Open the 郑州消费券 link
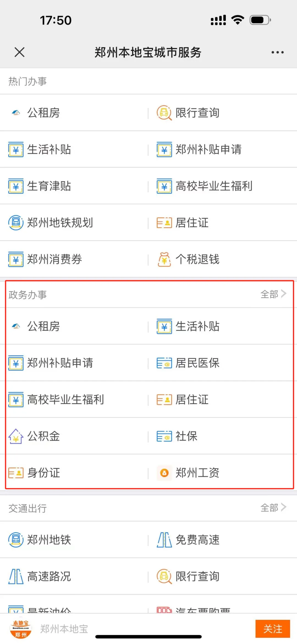Viewport: 297px width, 644px height. point(54,259)
